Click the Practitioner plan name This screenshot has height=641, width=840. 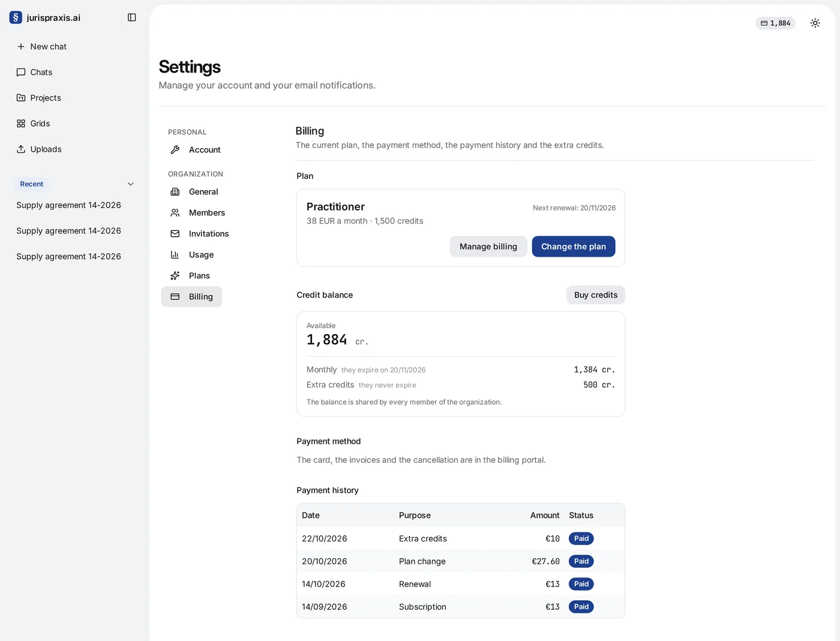pos(335,207)
